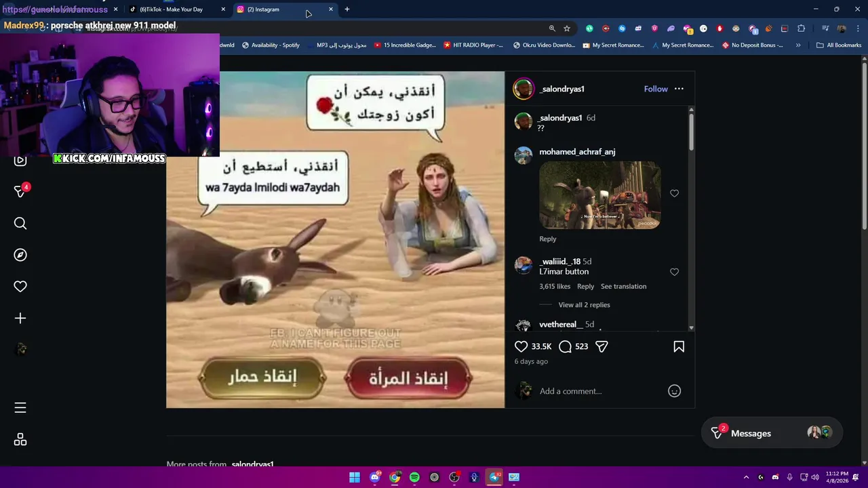Like mohamed_achraf_anj's comment
The width and height of the screenshot is (868, 488).
tap(674, 194)
